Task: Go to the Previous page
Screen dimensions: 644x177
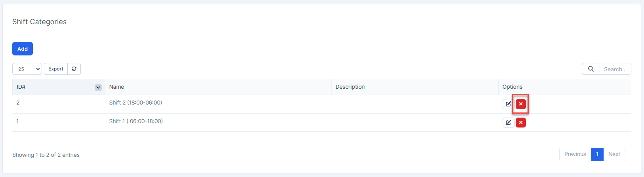Action: pos(575,154)
